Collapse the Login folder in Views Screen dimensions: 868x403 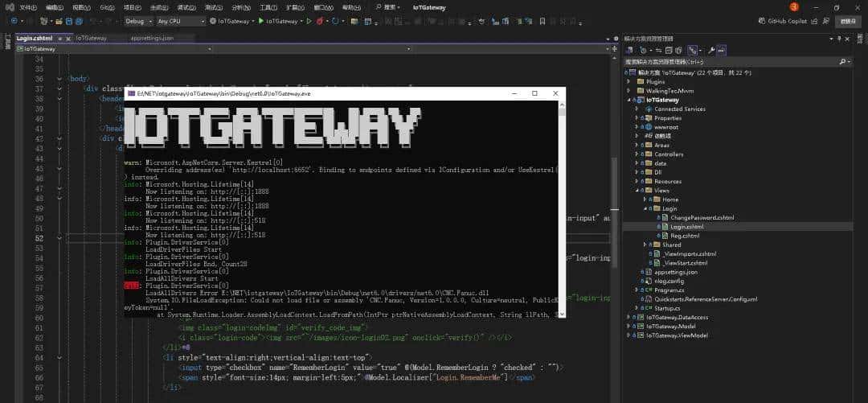tap(645, 208)
